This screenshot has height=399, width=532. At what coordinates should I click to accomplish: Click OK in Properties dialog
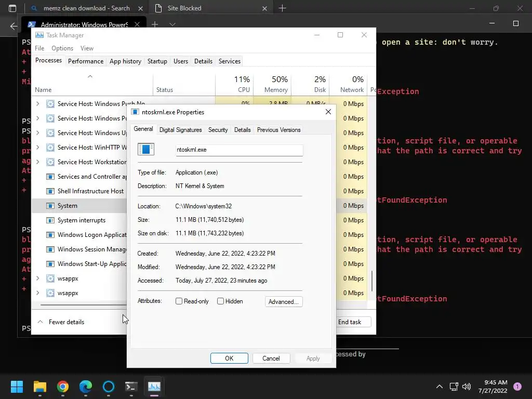[x=229, y=358]
